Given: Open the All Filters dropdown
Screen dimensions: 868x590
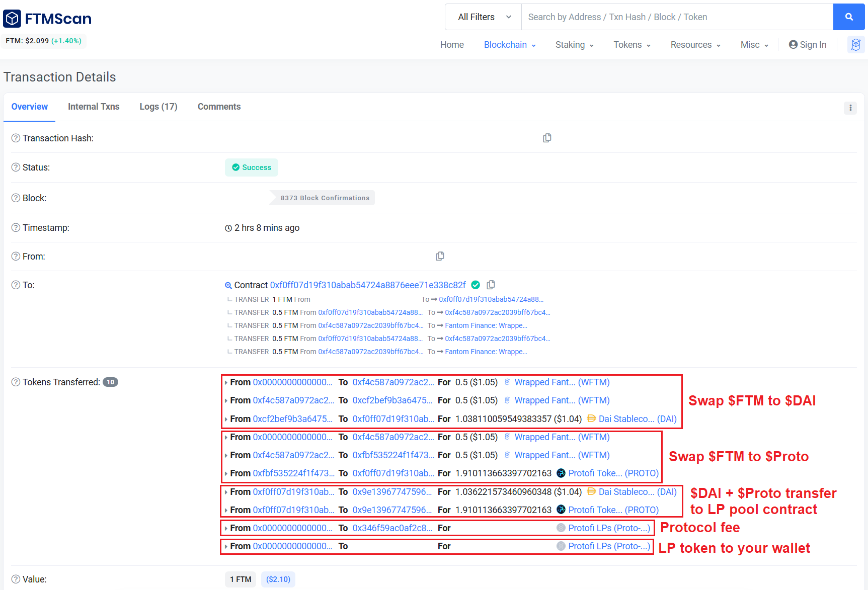Looking at the screenshot, I should pyautogui.click(x=484, y=17).
